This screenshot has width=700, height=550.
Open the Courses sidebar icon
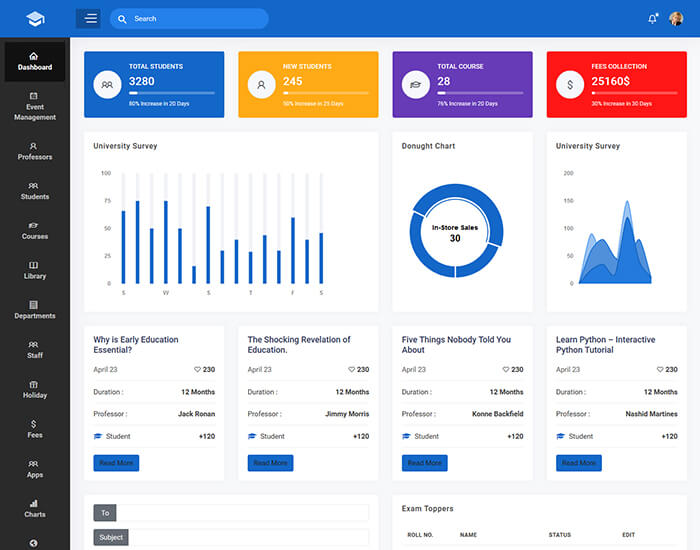click(x=34, y=225)
